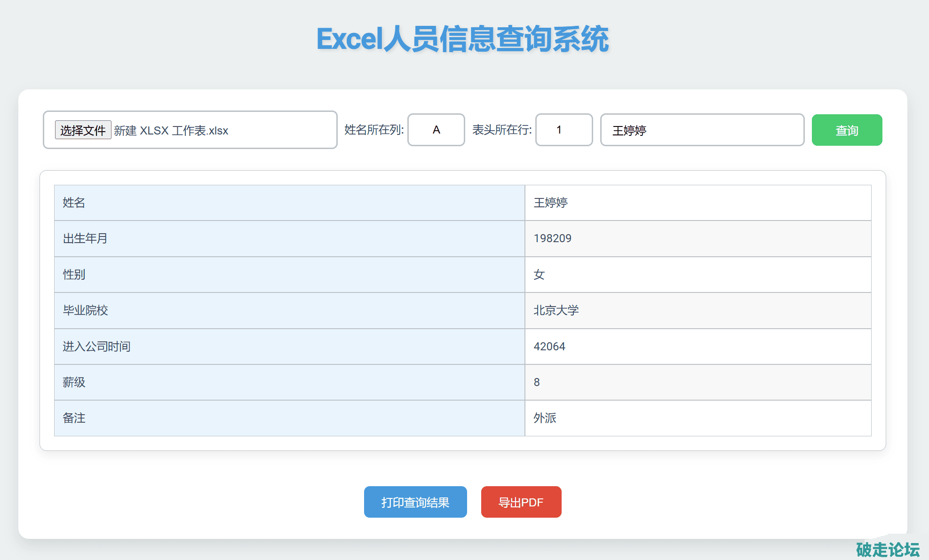Click the selected filename 新建 XLSX 工作表.xlsx
Viewport: 929px width, 560px height.
pos(171,131)
